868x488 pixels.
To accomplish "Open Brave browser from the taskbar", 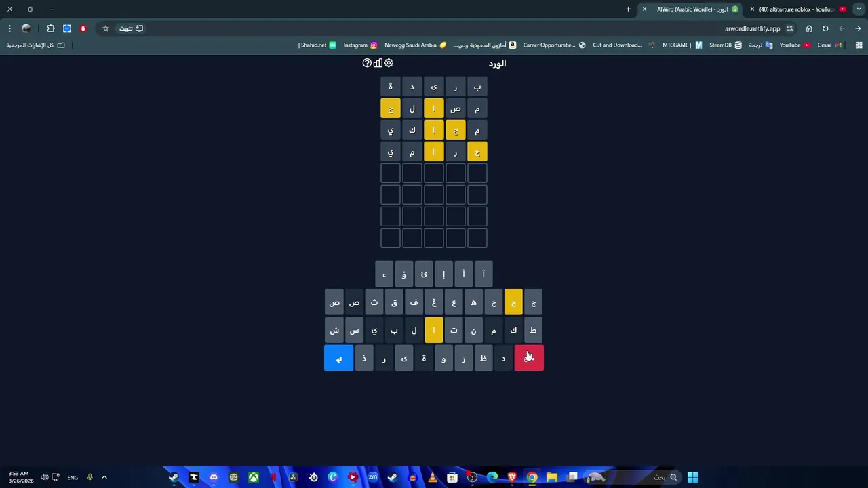I will click(x=512, y=477).
